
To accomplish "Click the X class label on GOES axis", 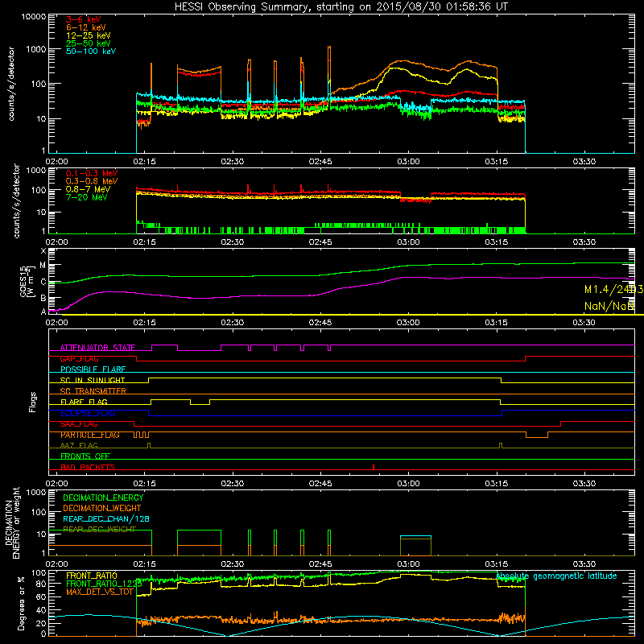I will (x=43, y=251).
